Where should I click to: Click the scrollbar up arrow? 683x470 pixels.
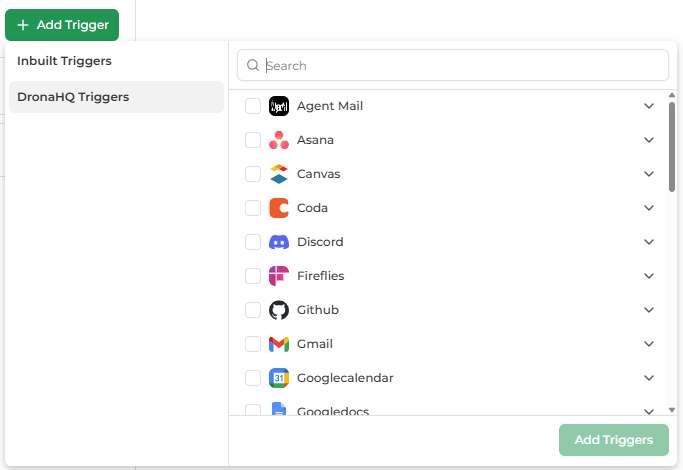tap(672, 95)
